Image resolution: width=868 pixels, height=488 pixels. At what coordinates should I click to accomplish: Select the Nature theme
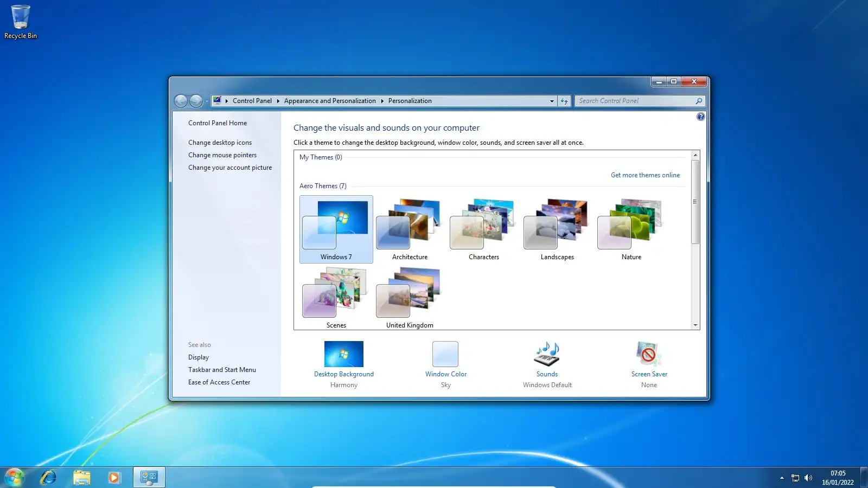(631, 229)
